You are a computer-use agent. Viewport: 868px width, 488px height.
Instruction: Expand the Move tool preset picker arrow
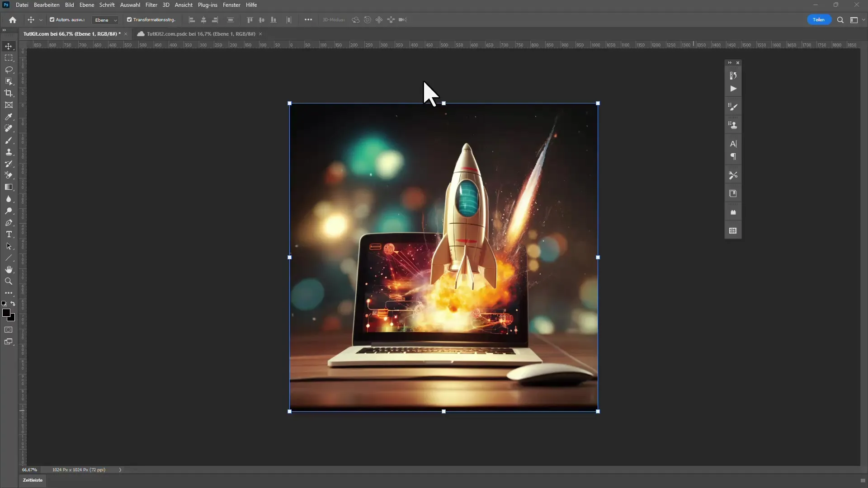pos(41,20)
